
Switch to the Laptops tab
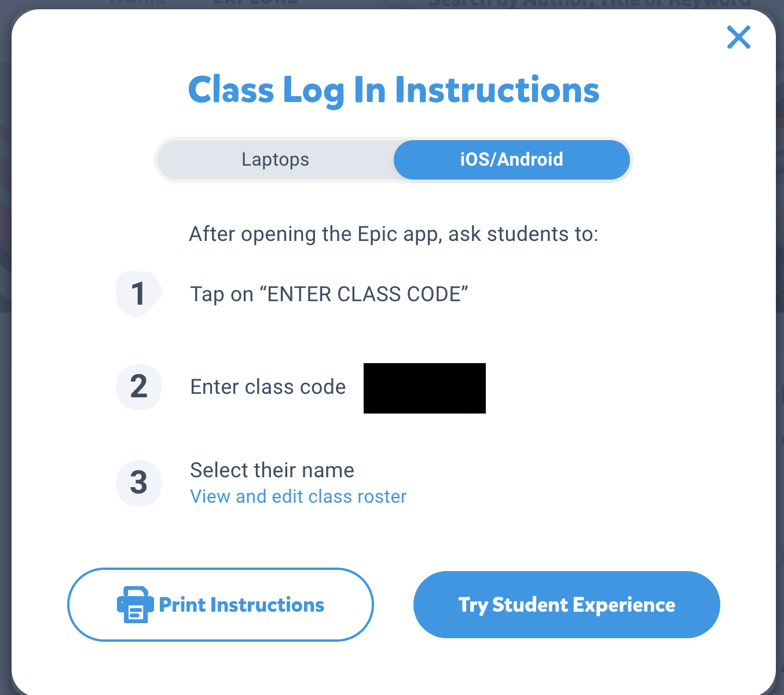point(276,159)
